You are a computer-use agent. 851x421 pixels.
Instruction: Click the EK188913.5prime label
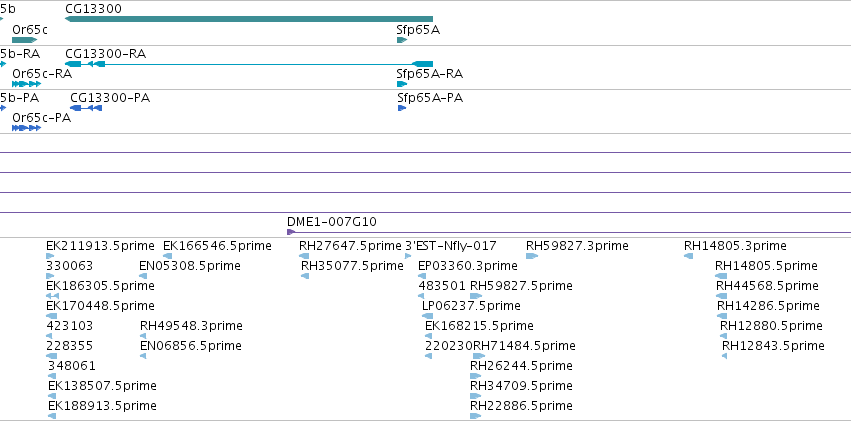102,406
